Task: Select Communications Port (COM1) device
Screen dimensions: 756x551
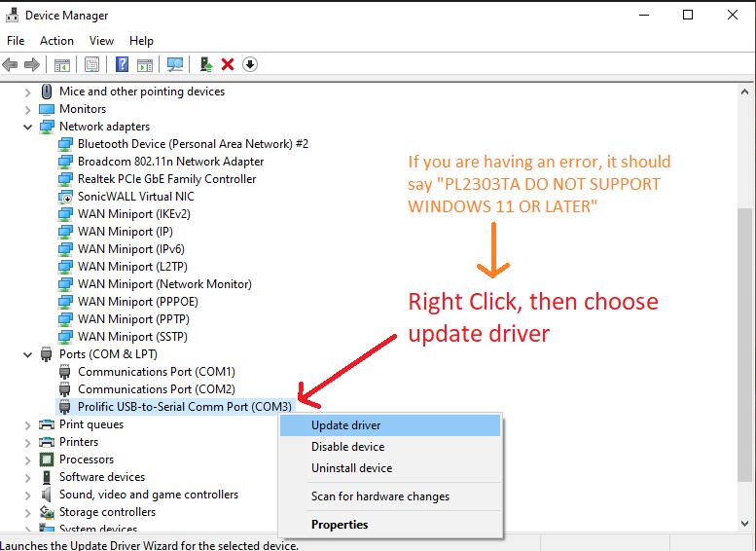Action: [156, 372]
